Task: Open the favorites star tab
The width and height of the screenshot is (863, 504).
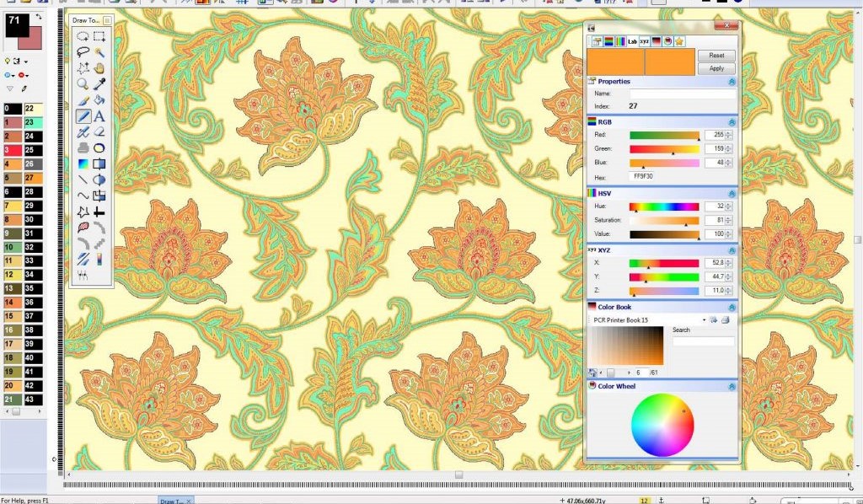Action: [679, 42]
